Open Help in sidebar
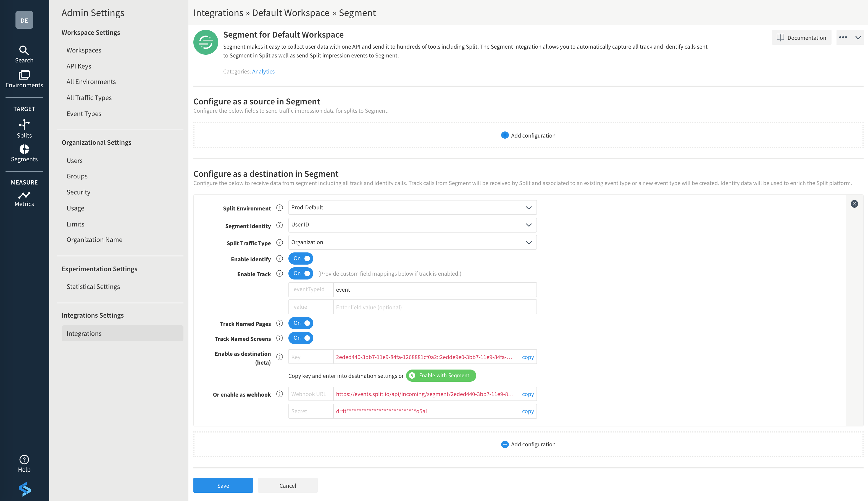The width and height of the screenshot is (868, 501). pos(24,463)
